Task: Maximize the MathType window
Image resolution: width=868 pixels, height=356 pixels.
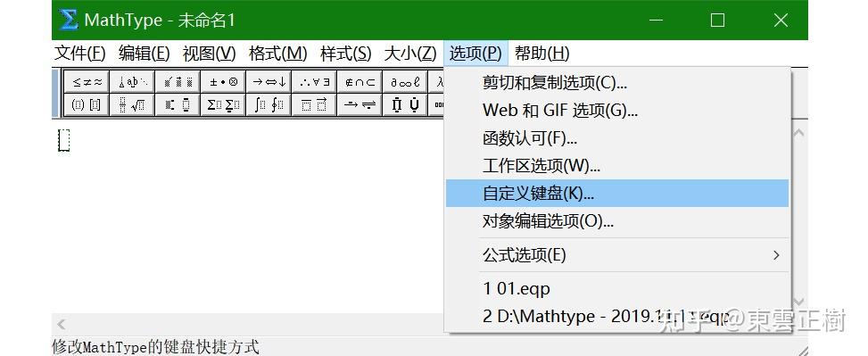Action: 717,20
